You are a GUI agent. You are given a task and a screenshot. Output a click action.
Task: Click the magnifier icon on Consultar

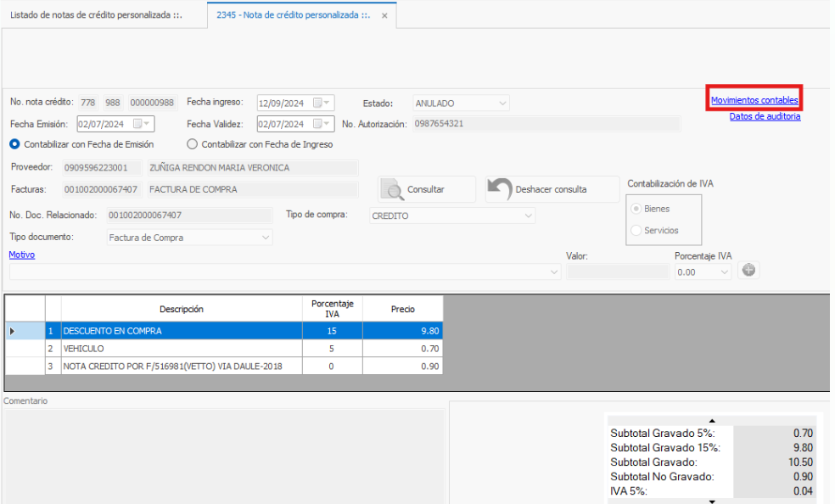point(393,189)
